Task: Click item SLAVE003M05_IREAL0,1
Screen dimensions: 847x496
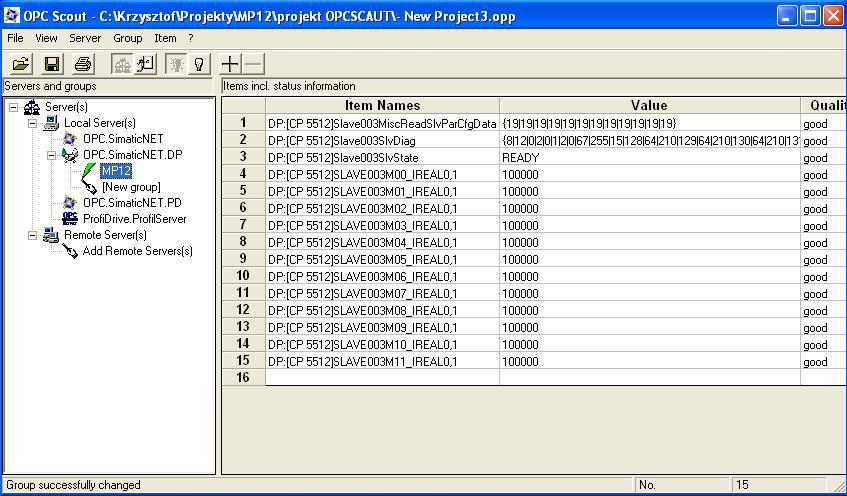Action: (382, 260)
